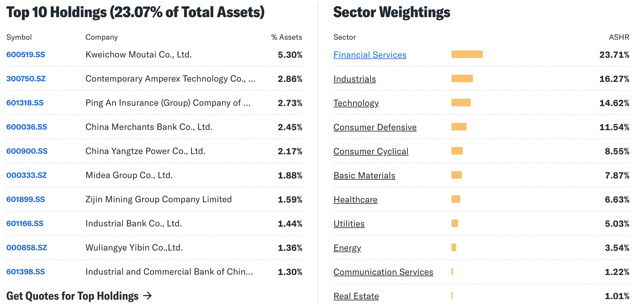This screenshot has width=644, height=308.
Task: Click the arrow icon beside Get Quotes
Action: [x=148, y=296]
